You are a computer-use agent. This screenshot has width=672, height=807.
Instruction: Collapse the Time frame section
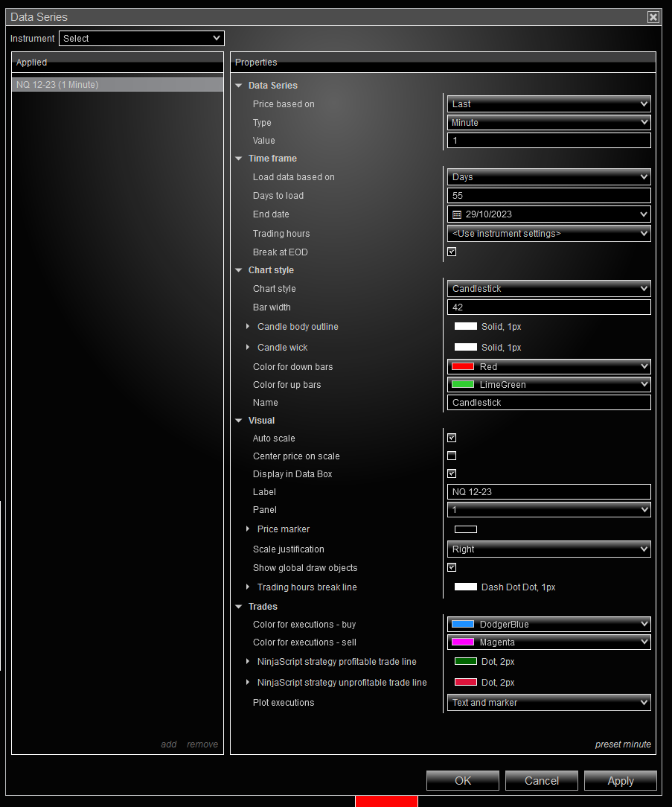pyautogui.click(x=239, y=159)
